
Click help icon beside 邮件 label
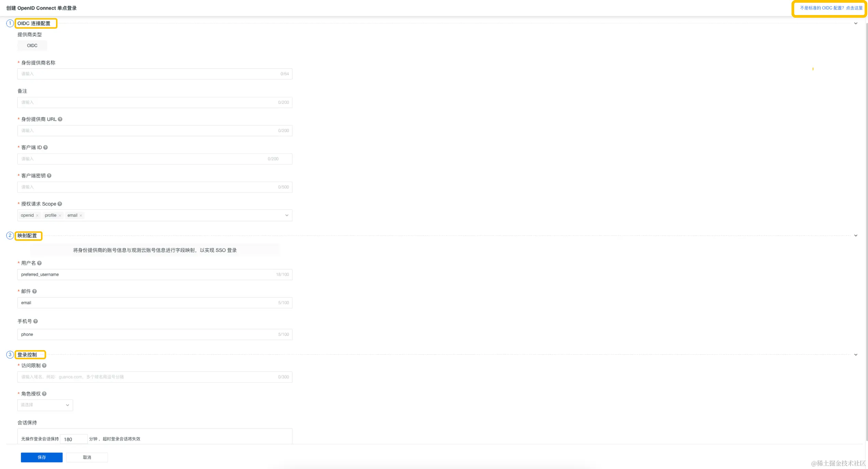pyautogui.click(x=34, y=292)
